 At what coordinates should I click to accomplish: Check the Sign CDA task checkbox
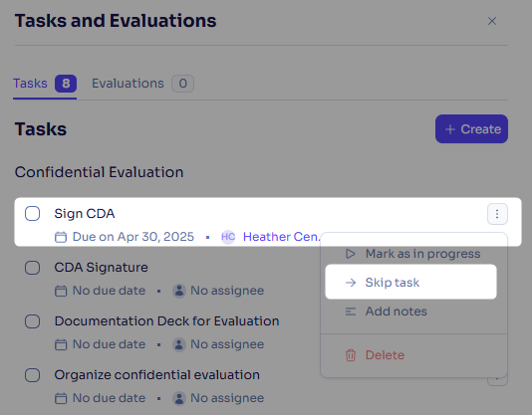pyautogui.click(x=32, y=214)
